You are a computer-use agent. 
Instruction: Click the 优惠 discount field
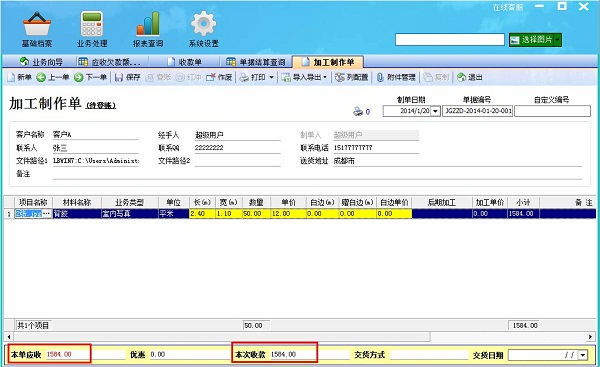click(x=189, y=354)
